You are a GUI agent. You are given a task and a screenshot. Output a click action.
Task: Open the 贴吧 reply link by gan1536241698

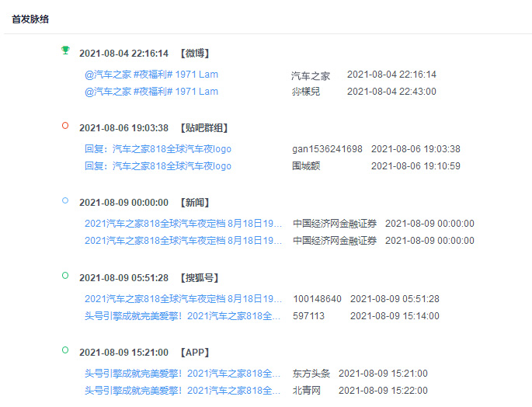[x=158, y=149]
